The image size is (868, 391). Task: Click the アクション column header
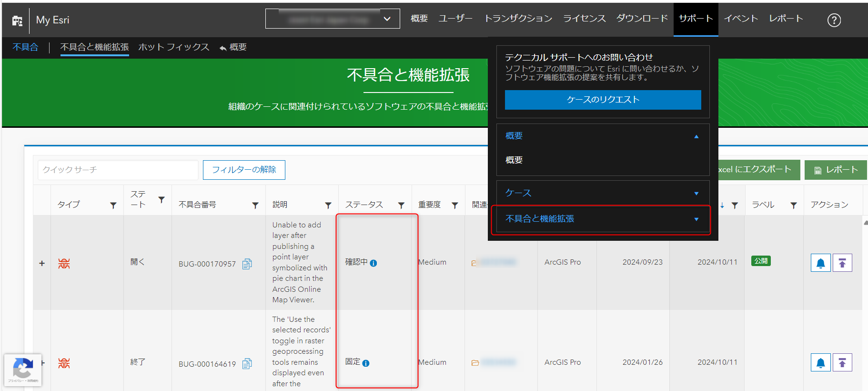pos(829,205)
